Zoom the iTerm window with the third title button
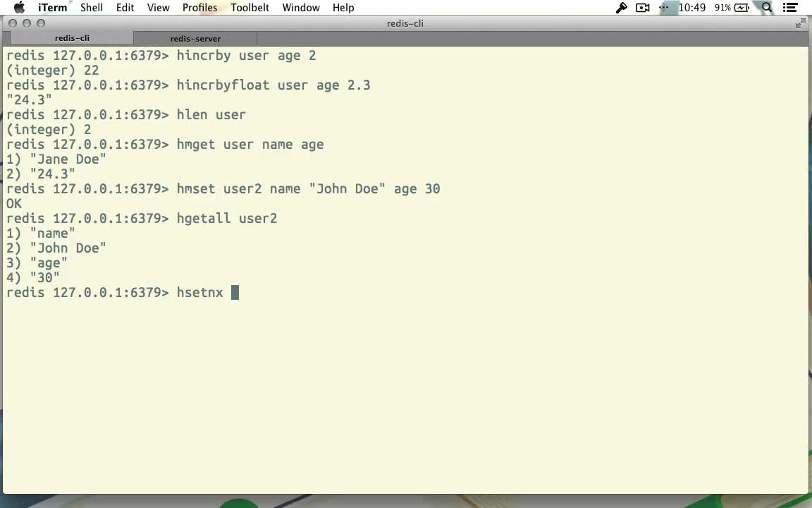Viewport: 812px width, 508px height. pos(41,23)
